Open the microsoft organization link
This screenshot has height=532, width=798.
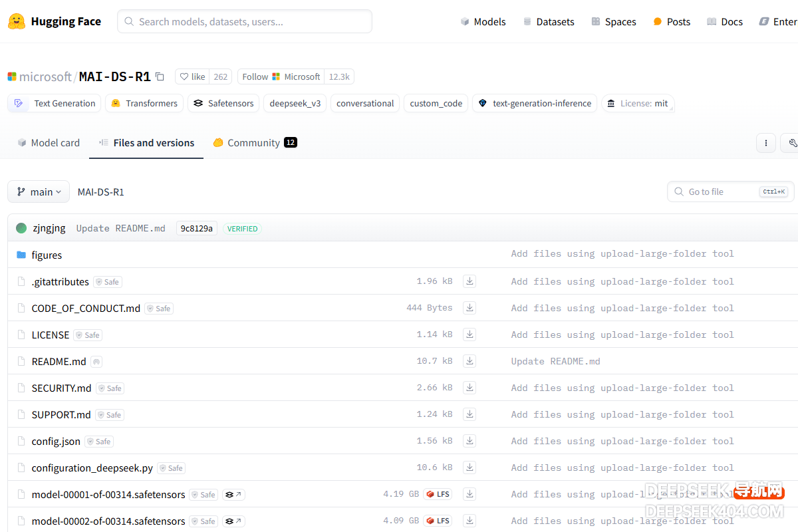pos(45,76)
